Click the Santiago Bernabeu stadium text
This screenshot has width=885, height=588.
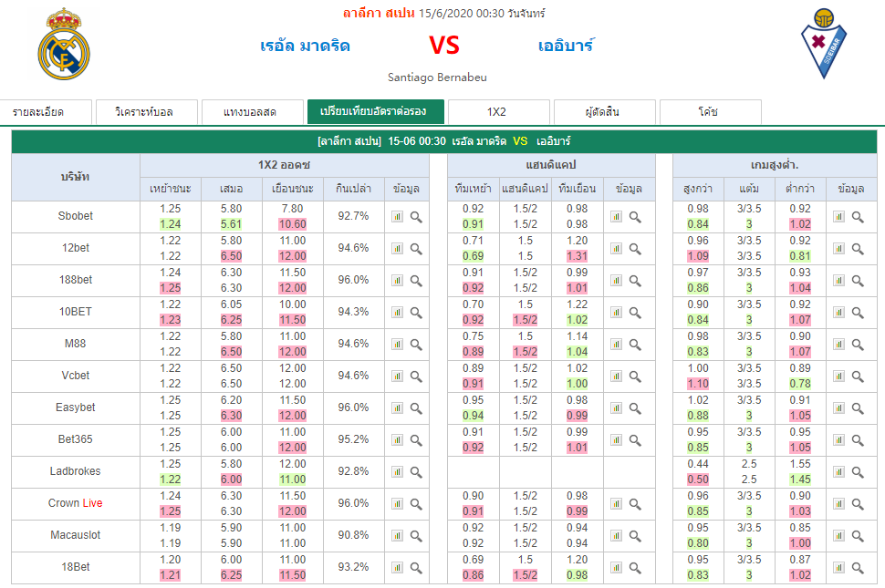[x=437, y=77]
